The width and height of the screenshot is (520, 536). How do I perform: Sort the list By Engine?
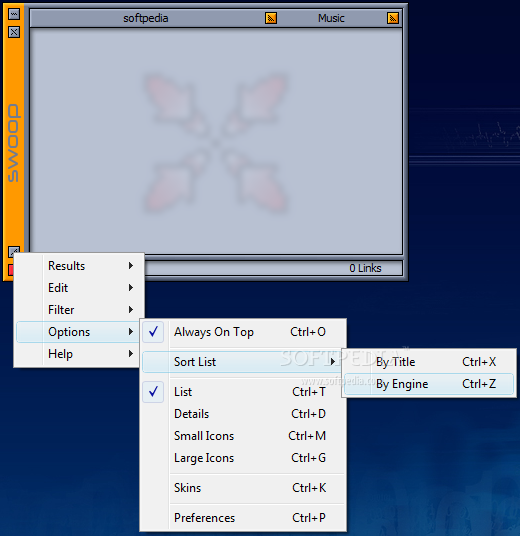(x=429, y=384)
